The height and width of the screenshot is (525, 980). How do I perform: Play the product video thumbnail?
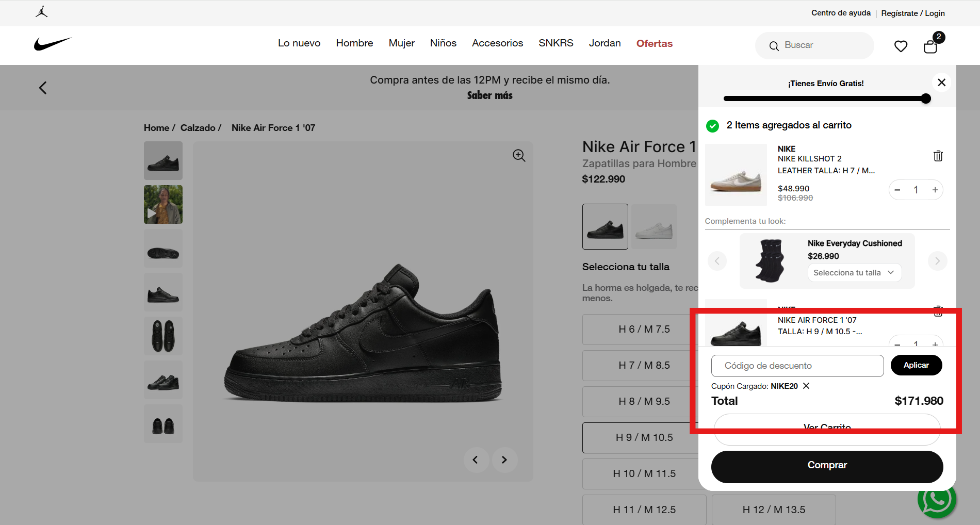tap(163, 204)
